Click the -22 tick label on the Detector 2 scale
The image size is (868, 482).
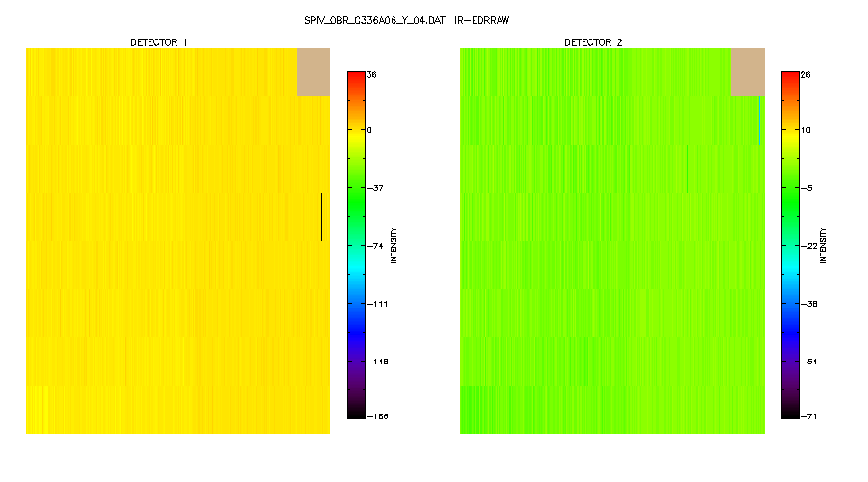click(x=809, y=246)
